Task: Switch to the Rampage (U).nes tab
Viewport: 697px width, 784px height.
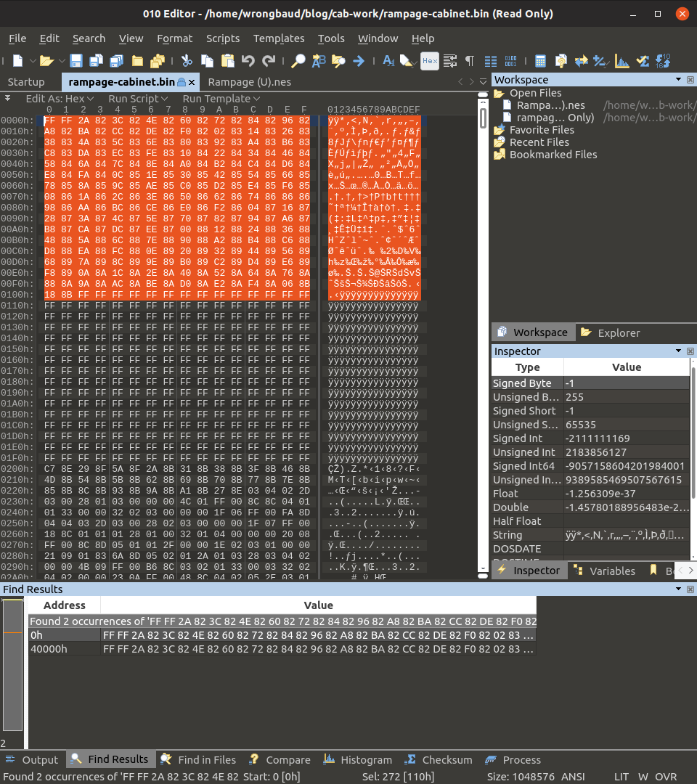Action: point(249,82)
